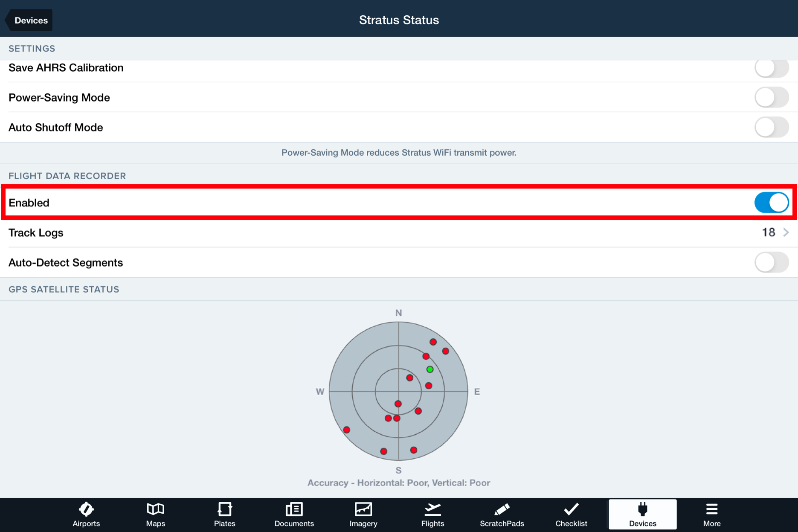Switch to the Devices tab
Viewport: 798px width, 532px height.
[642, 514]
